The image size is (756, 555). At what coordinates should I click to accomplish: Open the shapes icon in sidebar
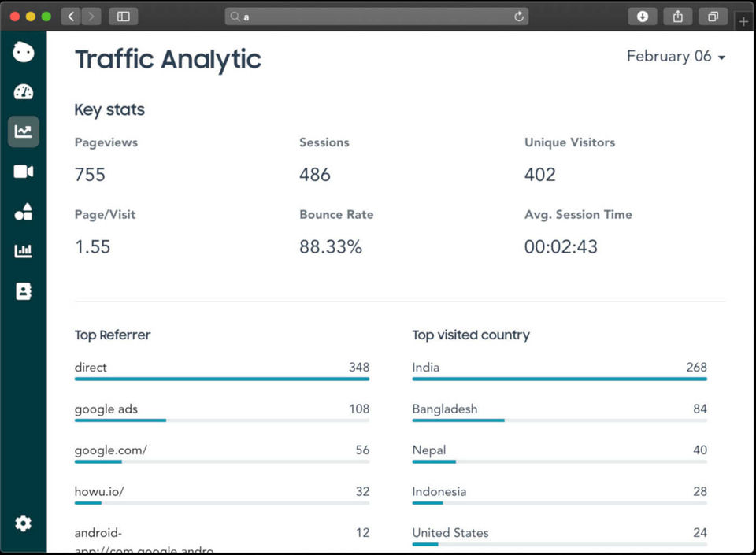pyautogui.click(x=23, y=211)
